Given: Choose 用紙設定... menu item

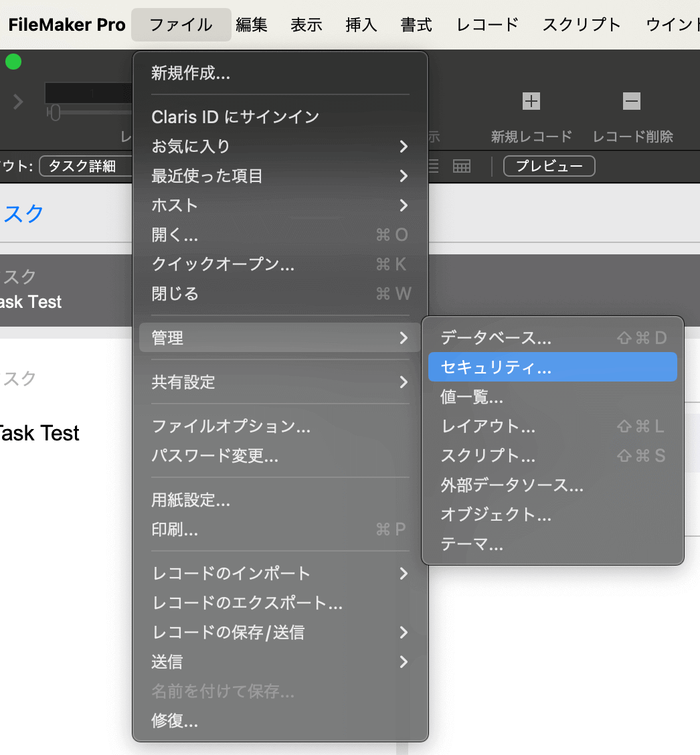Looking at the screenshot, I should pyautogui.click(x=280, y=500).
